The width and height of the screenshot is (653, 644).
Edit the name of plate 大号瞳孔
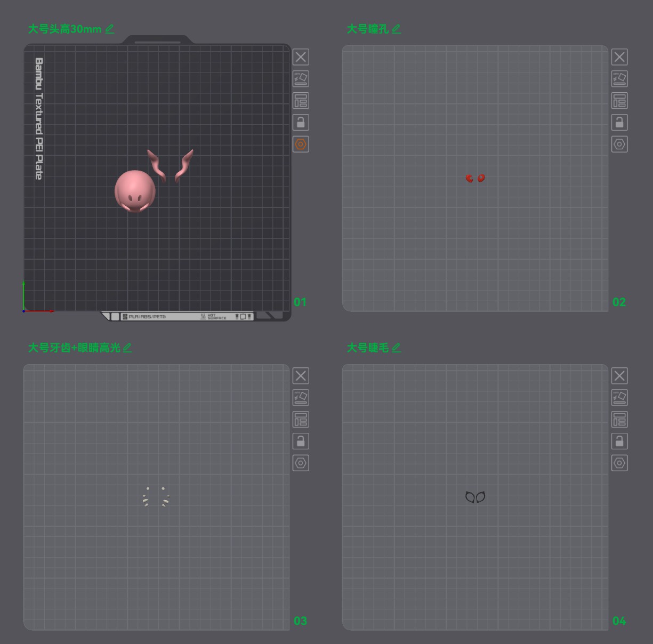coord(396,29)
